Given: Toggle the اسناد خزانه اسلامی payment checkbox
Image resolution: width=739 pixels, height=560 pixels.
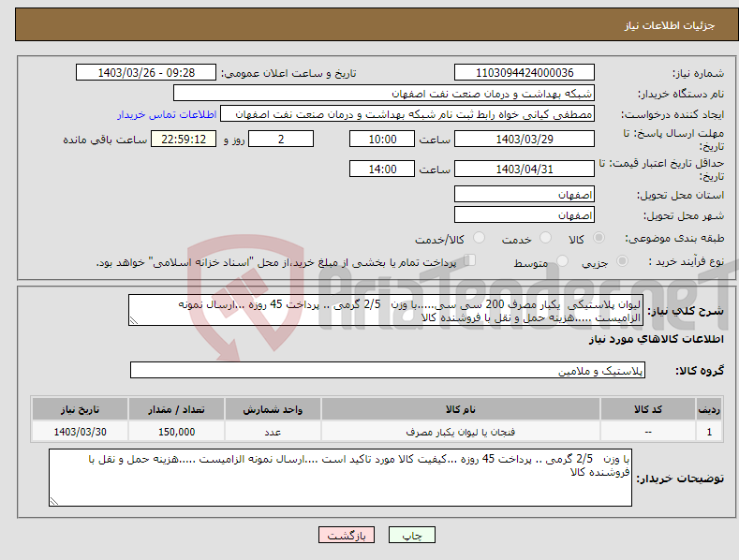Looking at the screenshot, I should (x=469, y=260).
